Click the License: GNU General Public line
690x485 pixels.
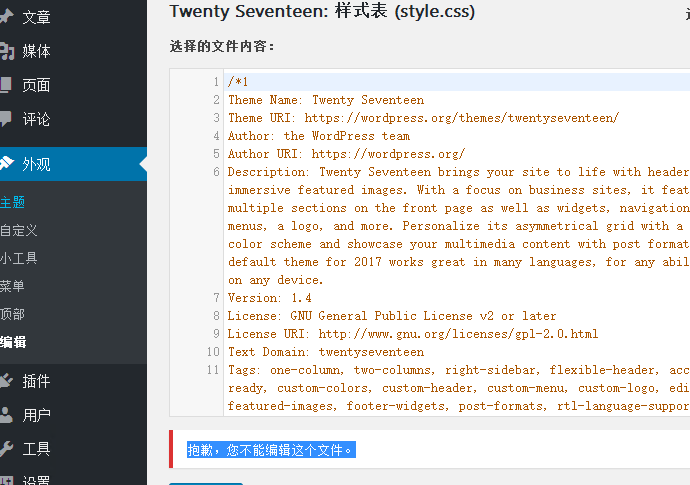tap(392, 316)
